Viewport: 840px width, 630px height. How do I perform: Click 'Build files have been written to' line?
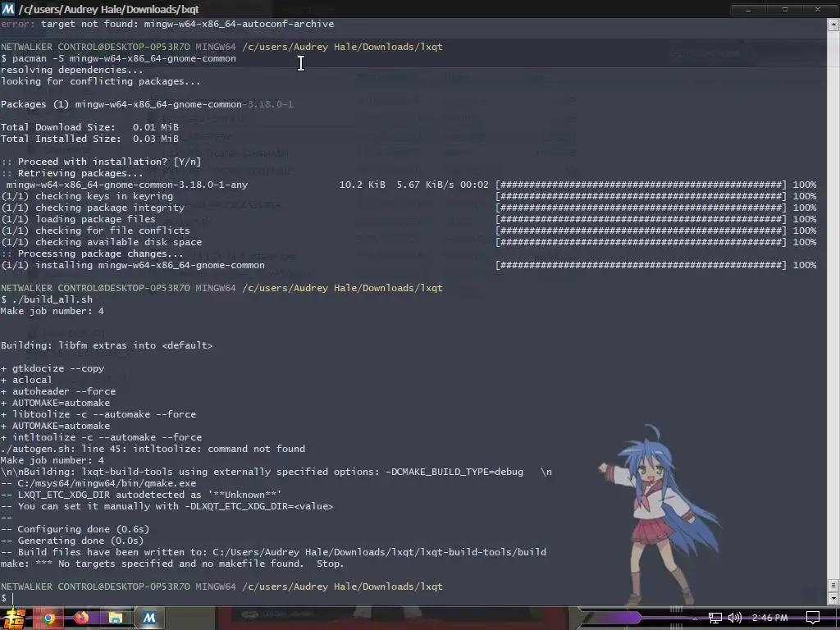273,552
